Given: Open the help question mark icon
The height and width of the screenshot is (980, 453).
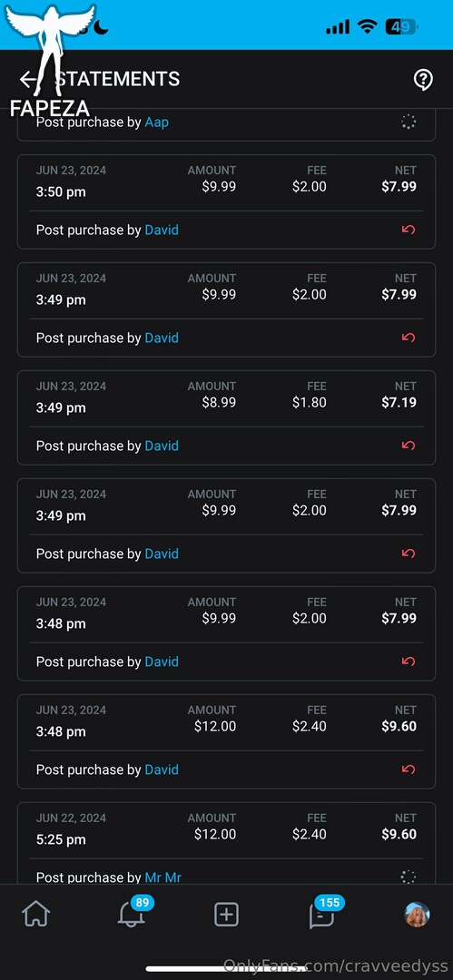Looking at the screenshot, I should (x=424, y=79).
